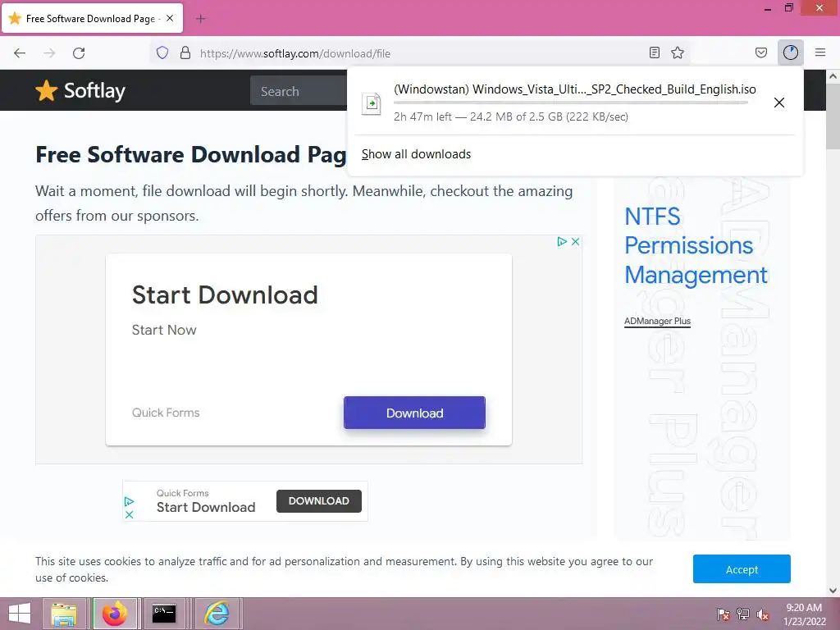840x630 pixels.
Task: Toggle the downloads panel button
Action: click(x=791, y=52)
